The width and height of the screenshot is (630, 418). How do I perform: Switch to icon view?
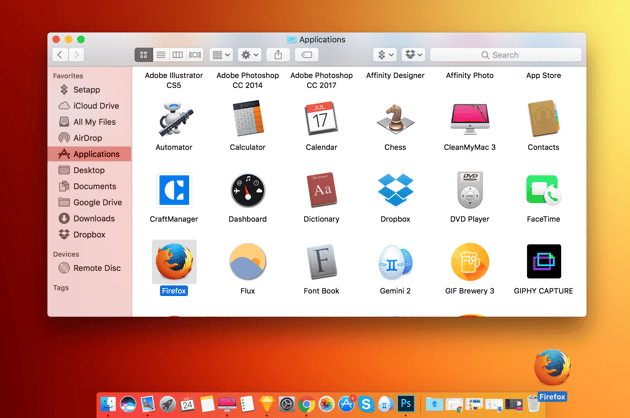(143, 55)
